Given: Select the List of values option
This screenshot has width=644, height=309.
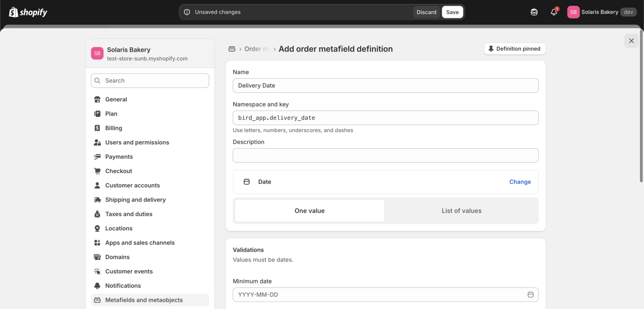Looking at the screenshot, I should 461,211.
